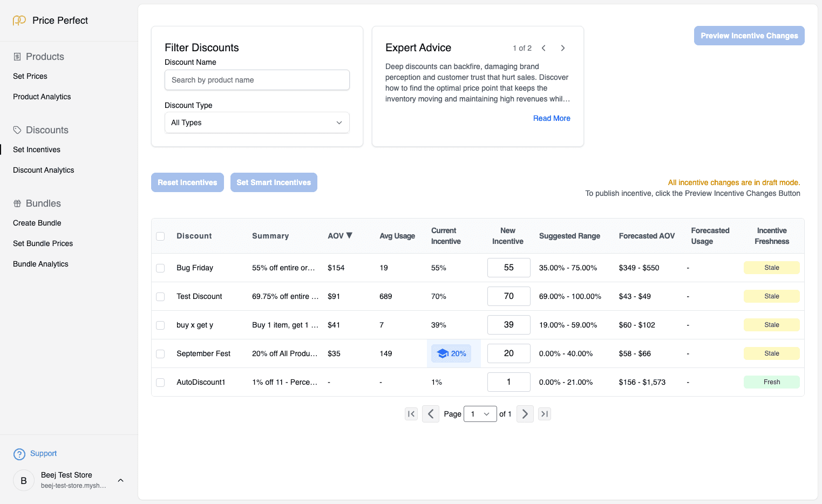Click the Discount Name search field
Screen dimensions: 822x504
256,80
